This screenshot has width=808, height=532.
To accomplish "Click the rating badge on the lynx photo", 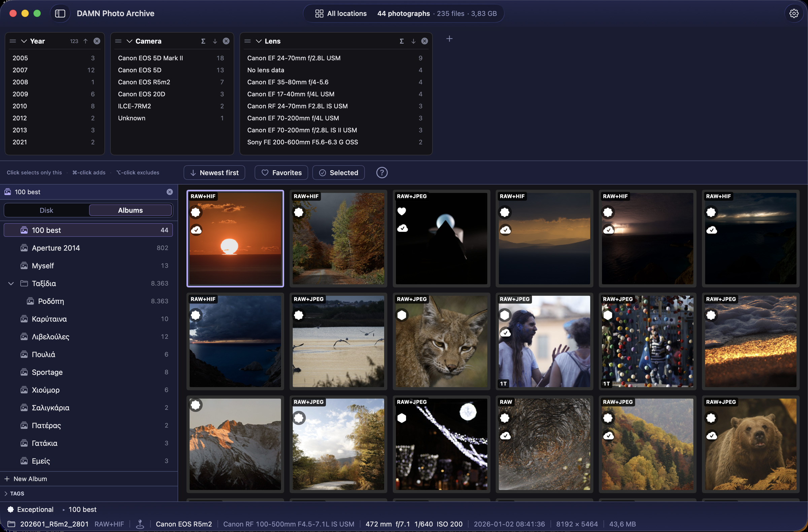I will pos(402,315).
